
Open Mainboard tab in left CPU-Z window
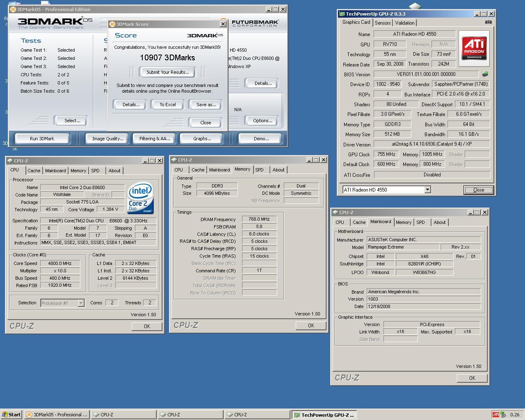55,171
